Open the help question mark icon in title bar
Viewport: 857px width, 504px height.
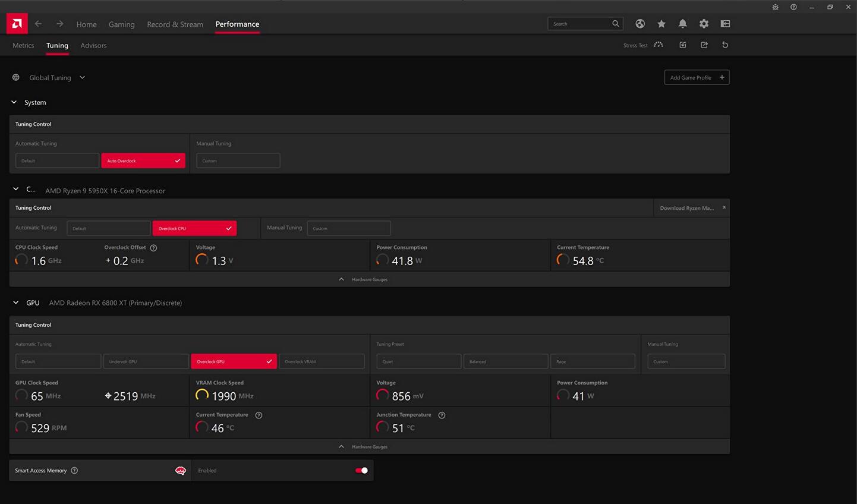pyautogui.click(x=793, y=7)
